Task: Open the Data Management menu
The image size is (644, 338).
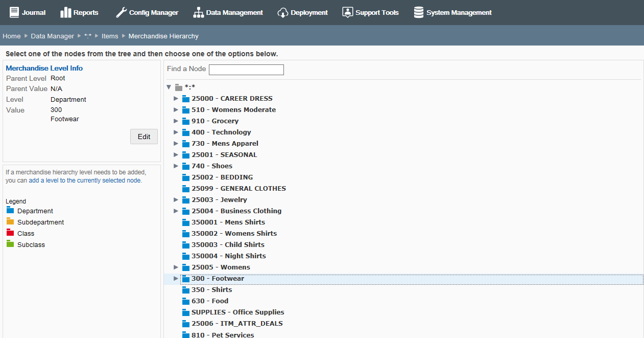Action: coord(228,12)
